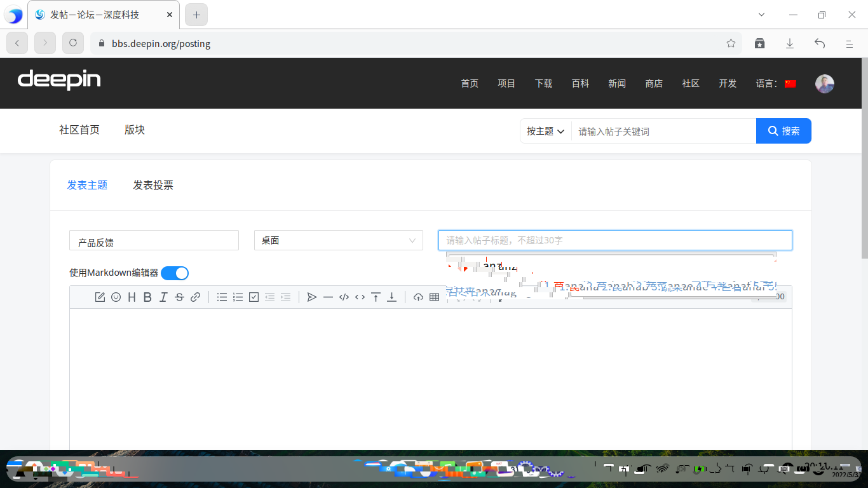Viewport: 868px width, 488px height.
Task: Apply italic formatting
Action: click(163, 297)
